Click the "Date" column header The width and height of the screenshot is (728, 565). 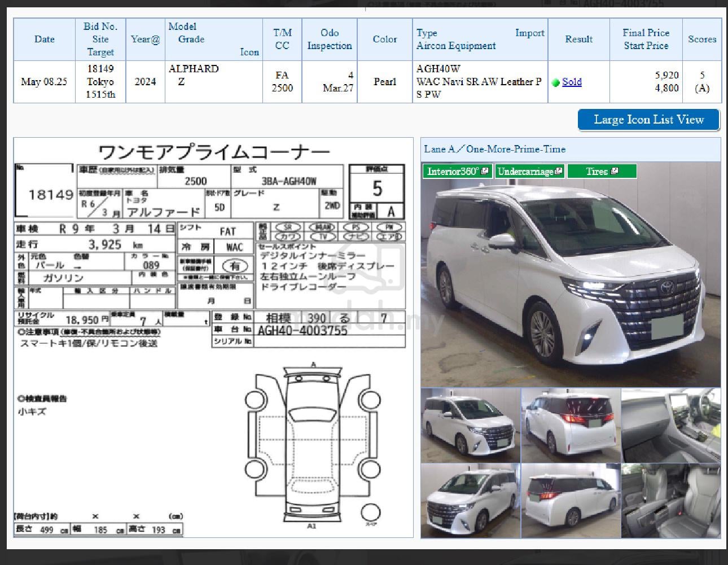pyautogui.click(x=45, y=40)
